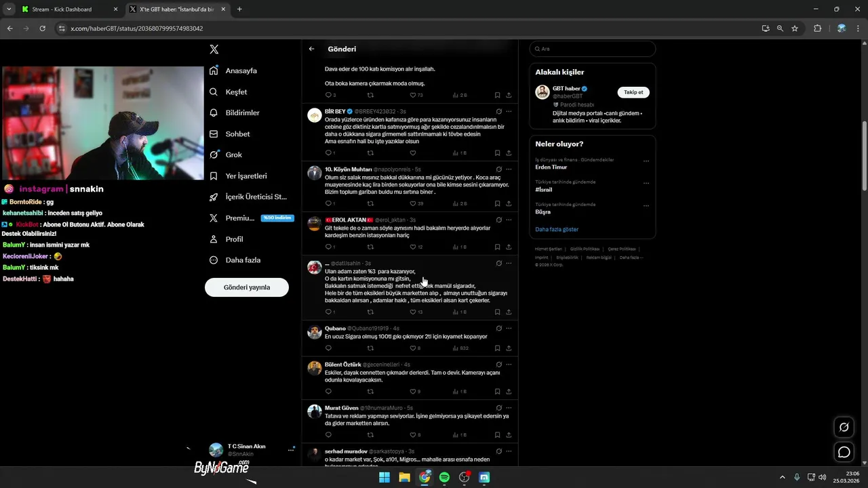The image size is (868, 488).
Task: Open more menu on EROL AKTAN reply
Action: click(x=509, y=220)
